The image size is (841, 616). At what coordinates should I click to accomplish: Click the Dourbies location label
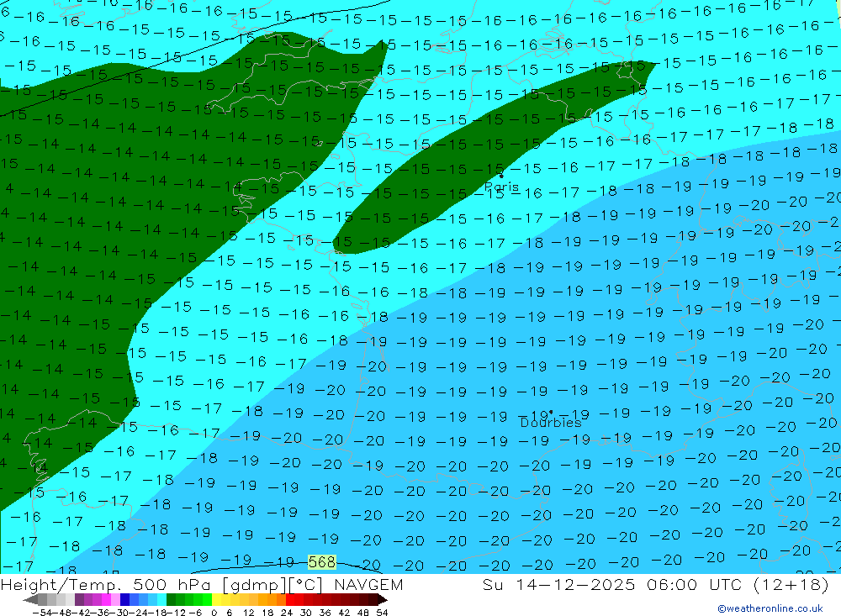click(x=551, y=423)
